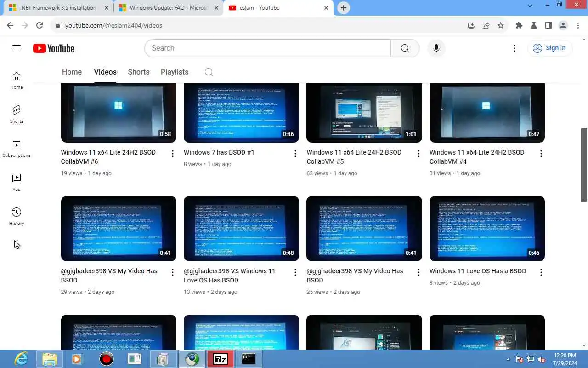Open options for Windows 7 has BSOD #1
This screenshot has height=368, width=588.
coord(295,154)
